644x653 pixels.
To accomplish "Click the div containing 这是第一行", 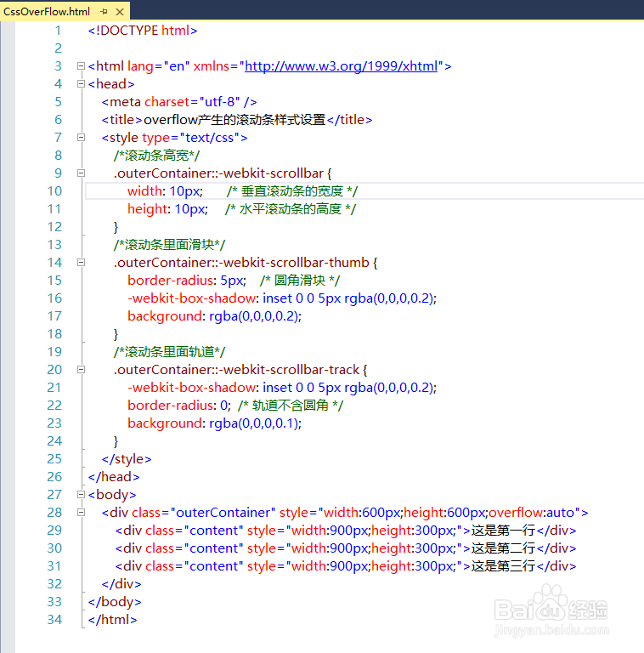I will (x=346, y=531).
